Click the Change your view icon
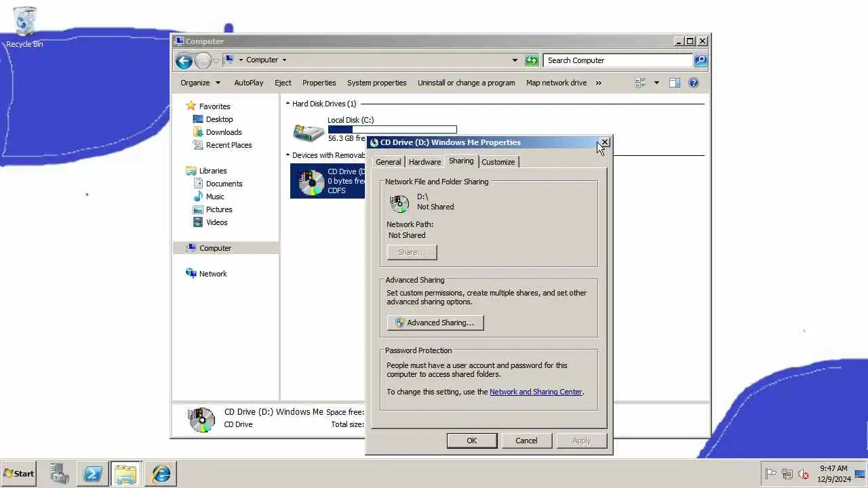The image size is (868, 488). click(640, 83)
